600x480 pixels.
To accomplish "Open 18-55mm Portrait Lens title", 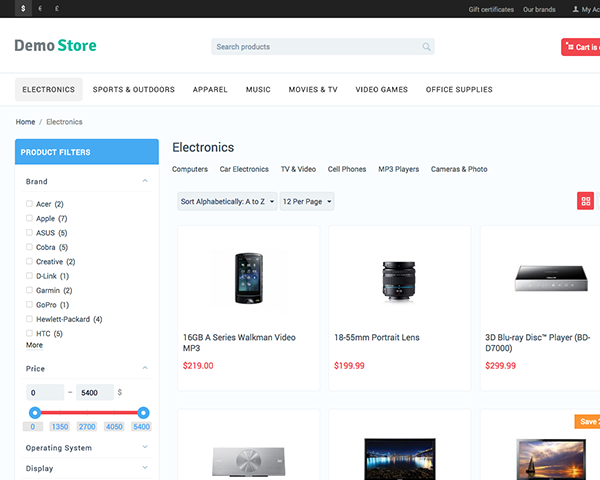I will [x=377, y=337].
